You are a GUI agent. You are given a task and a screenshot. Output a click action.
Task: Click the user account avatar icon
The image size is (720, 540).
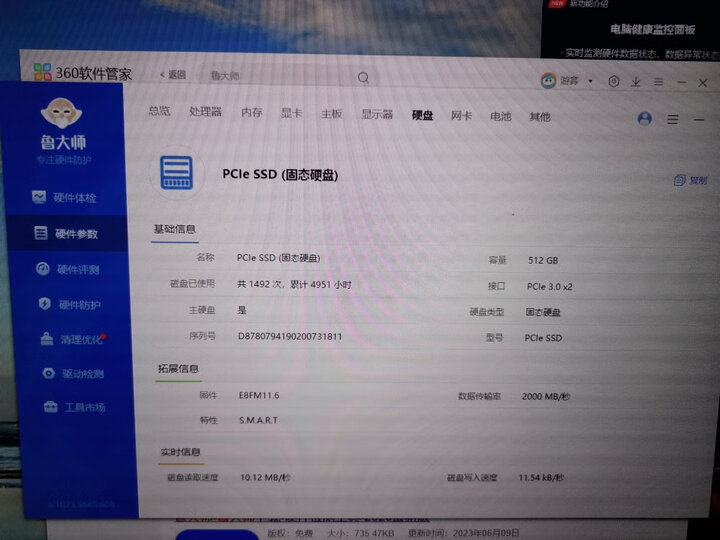click(x=644, y=118)
